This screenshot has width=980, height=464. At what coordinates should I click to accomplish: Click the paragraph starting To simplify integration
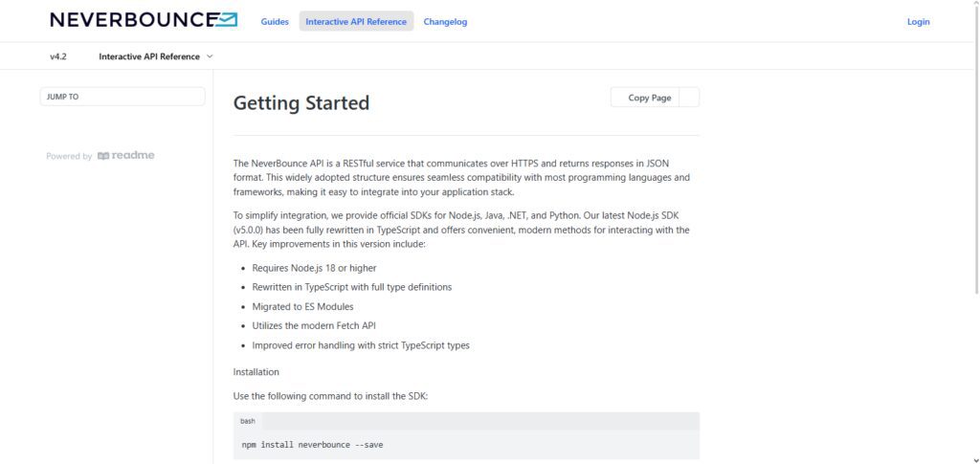[x=461, y=230]
